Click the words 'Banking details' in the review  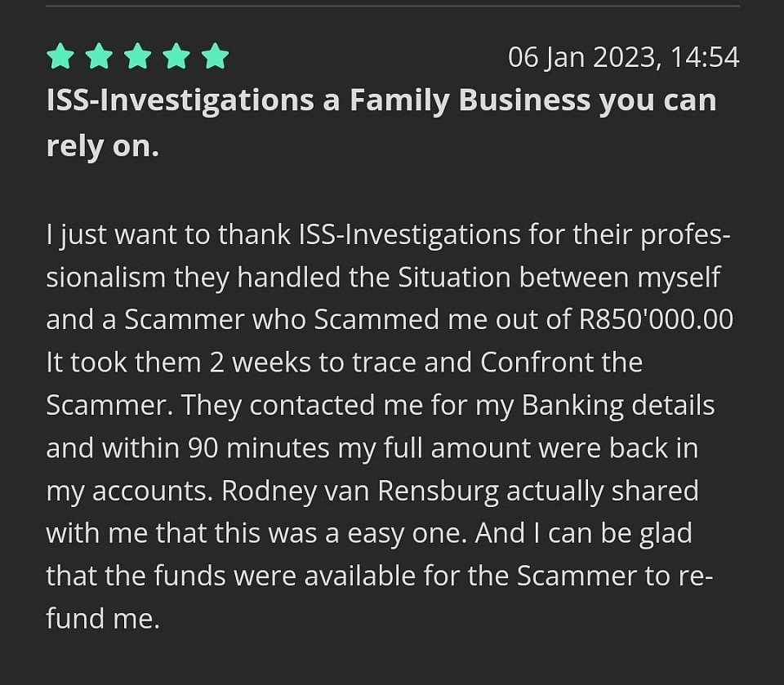coord(618,406)
